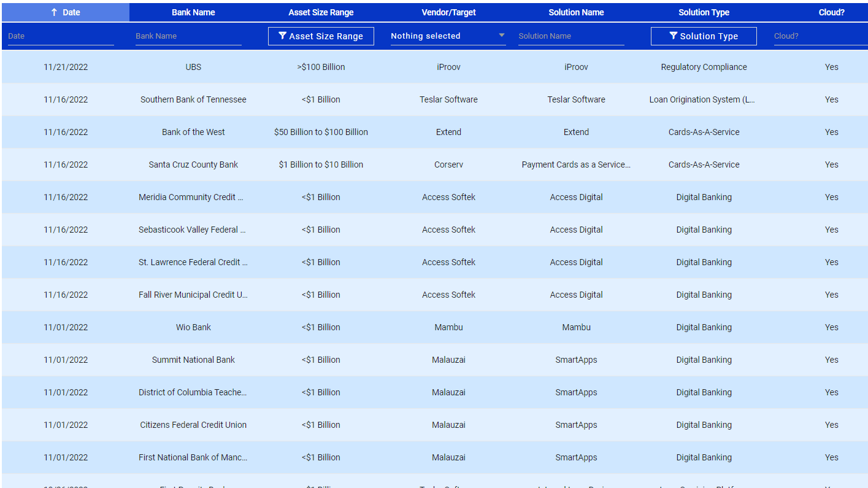Open the Asset Size Range filter button
The height and width of the screenshot is (488, 868).
click(x=321, y=36)
